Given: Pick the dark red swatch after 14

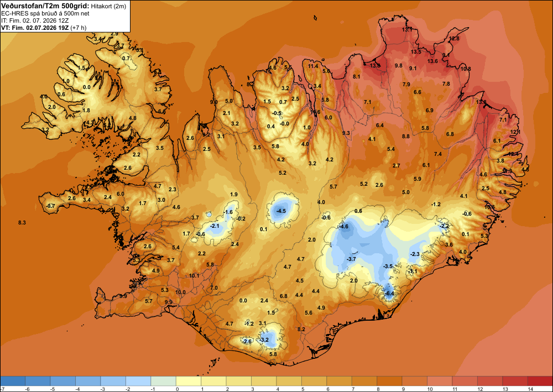Looking at the screenshot, I should click(540, 381).
